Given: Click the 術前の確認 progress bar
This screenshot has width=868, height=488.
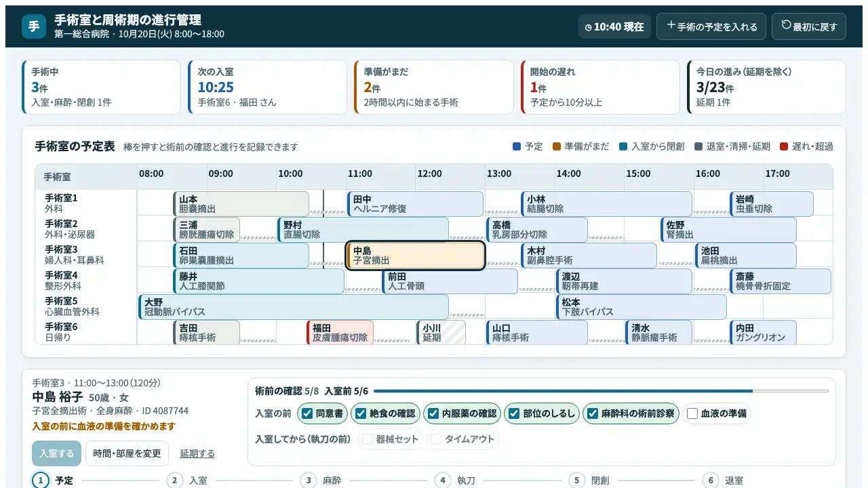Looking at the screenshot, I should click(601, 391).
